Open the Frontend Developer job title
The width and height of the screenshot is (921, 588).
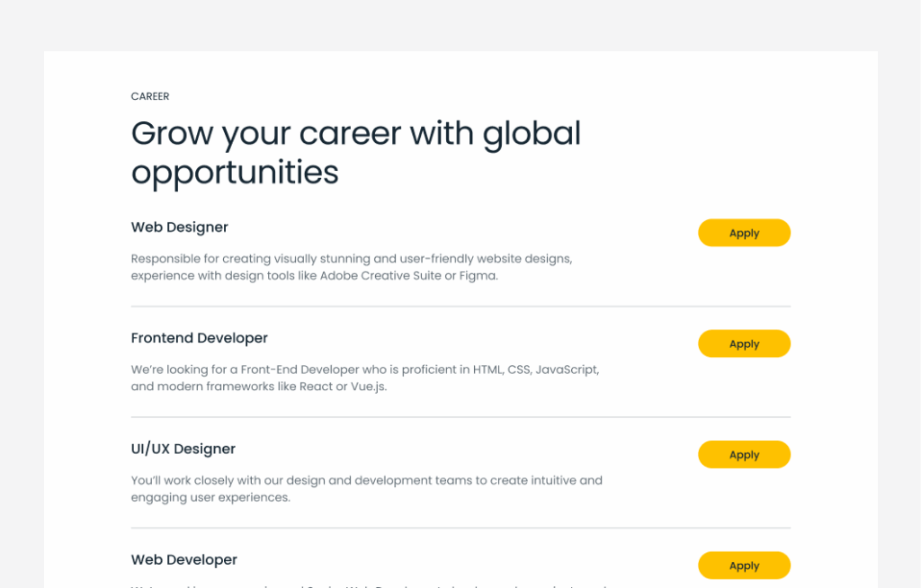200,338
